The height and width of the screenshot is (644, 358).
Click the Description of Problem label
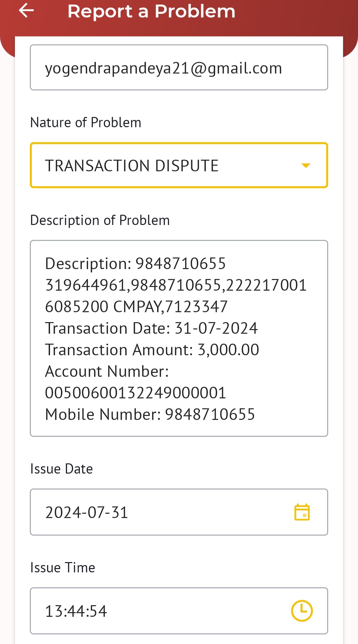pos(100,220)
